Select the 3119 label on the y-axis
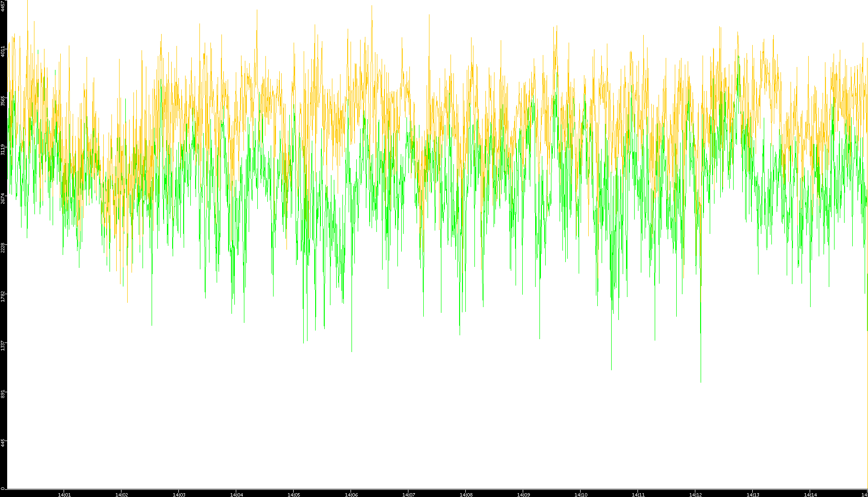The height and width of the screenshot is (497, 868). click(3, 149)
